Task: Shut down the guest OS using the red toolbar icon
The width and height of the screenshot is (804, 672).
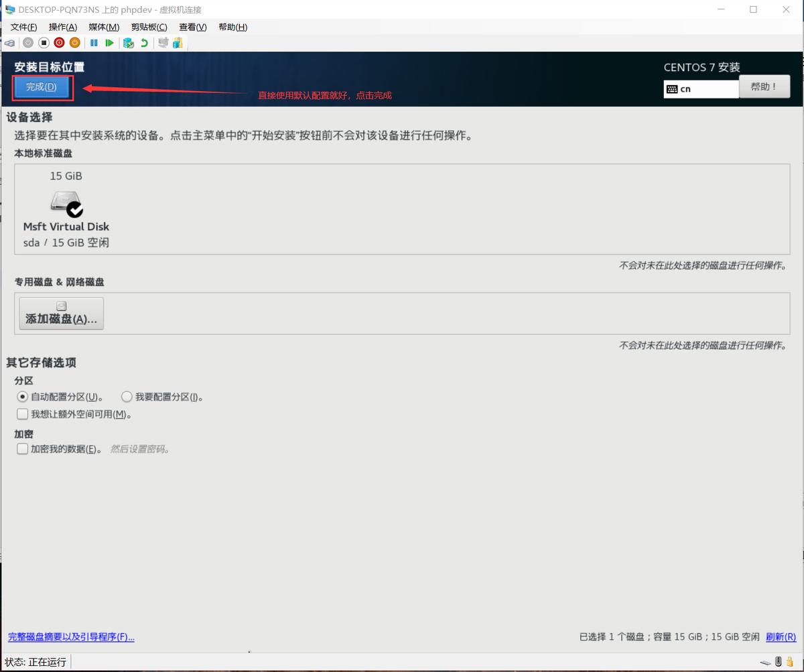Action: (60, 42)
